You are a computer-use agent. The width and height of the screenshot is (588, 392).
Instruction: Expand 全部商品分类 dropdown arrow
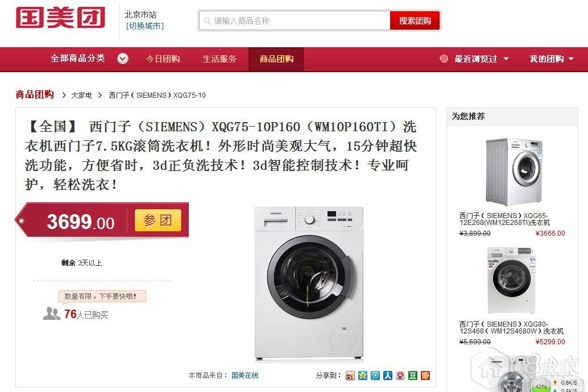coord(123,59)
